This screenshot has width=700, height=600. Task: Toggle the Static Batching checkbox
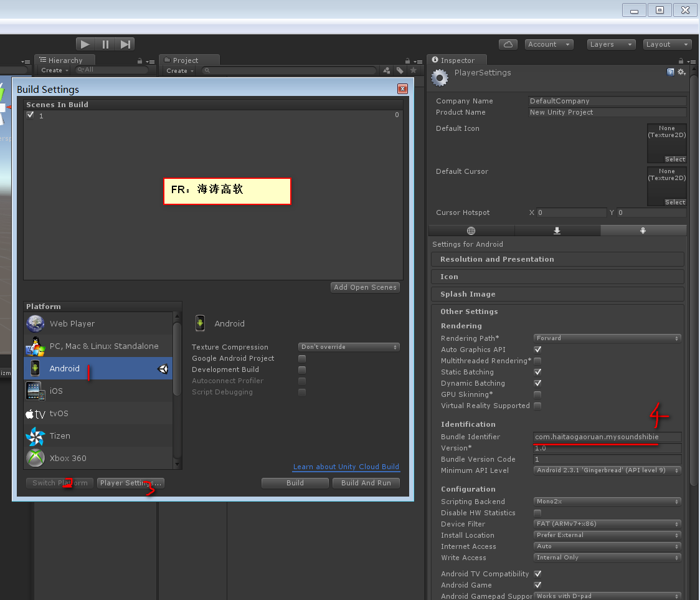click(x=537, y=372)
